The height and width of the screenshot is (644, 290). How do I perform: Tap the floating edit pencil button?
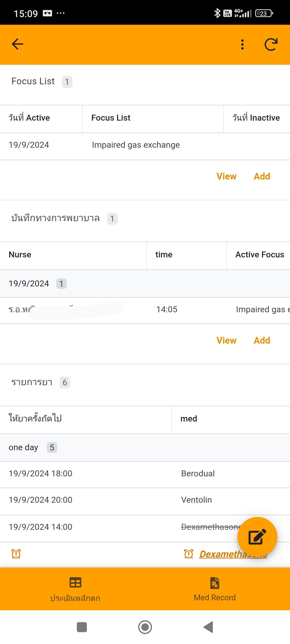(x=257, y=537)
